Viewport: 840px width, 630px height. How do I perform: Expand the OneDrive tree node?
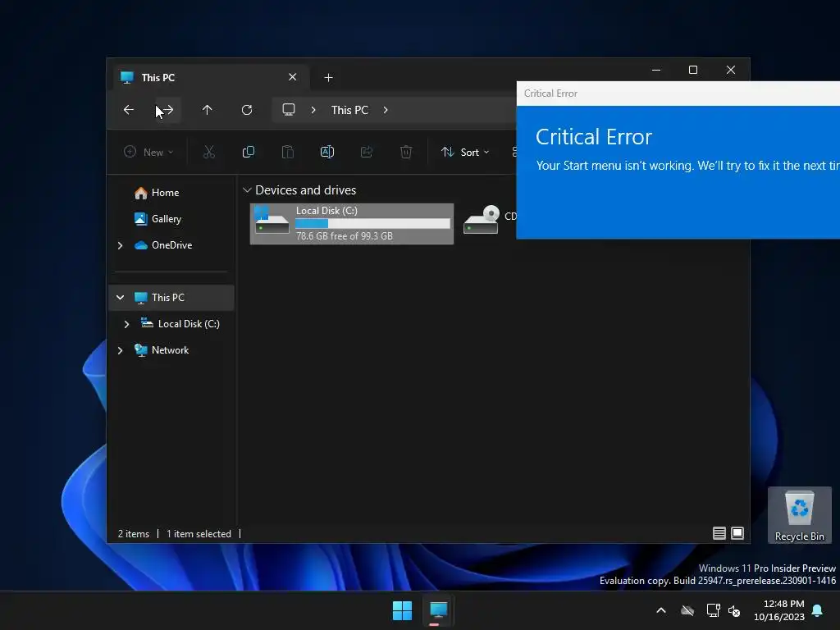(121, 245)
